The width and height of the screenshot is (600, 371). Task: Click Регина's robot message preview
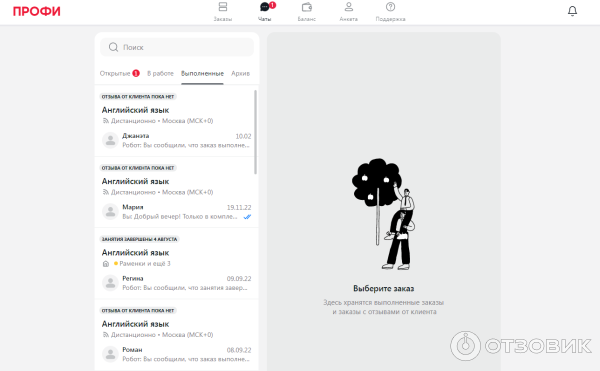pos(185,288)
